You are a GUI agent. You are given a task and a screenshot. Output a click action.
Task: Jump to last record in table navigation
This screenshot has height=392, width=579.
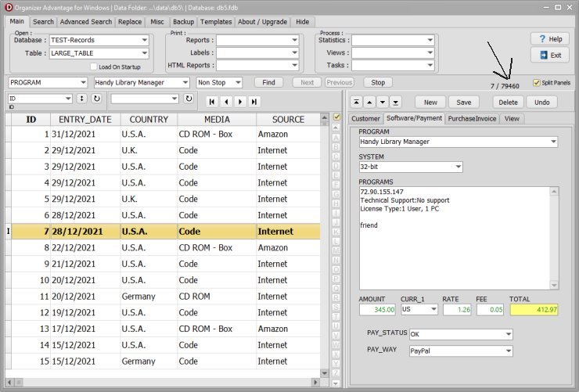click(x=254, y=102)
